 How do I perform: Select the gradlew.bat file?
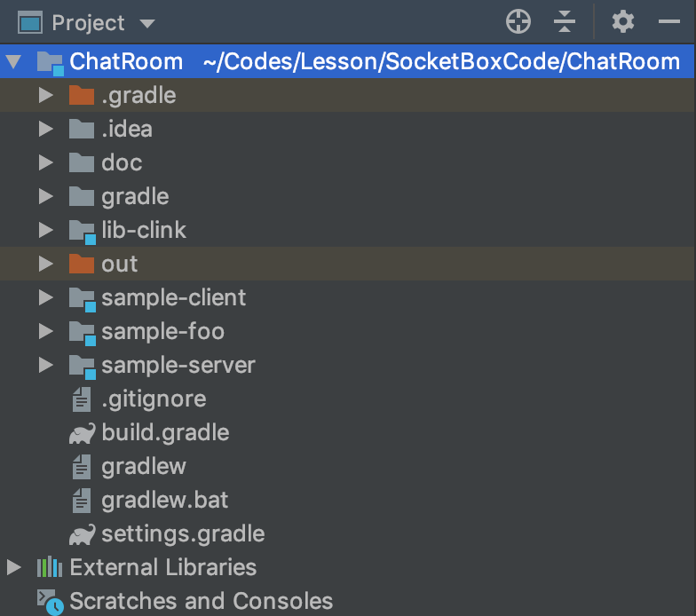164,501
